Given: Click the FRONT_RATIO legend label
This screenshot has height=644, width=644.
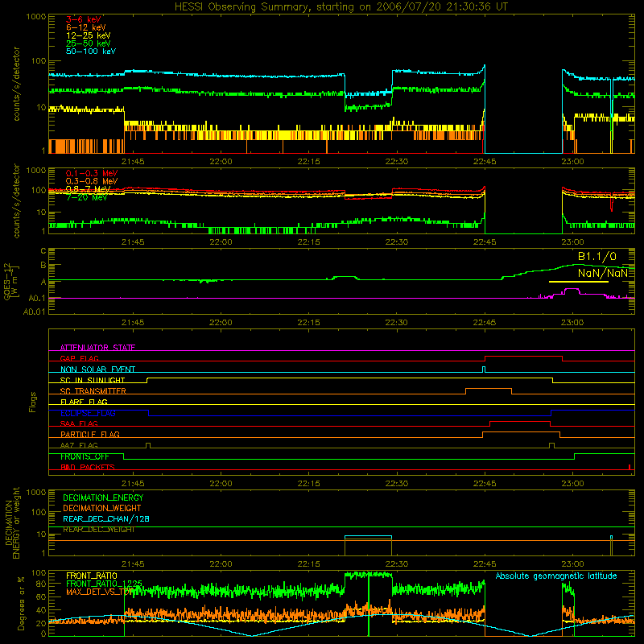Looking at the screenshot, I should click(92, 576).
